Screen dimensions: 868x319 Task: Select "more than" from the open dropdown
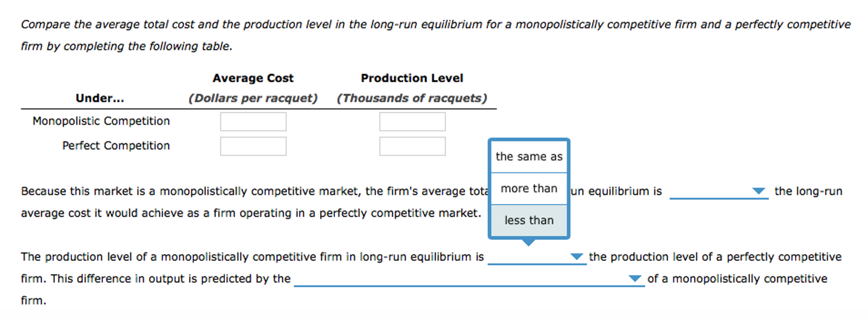[x=529, y=188]
